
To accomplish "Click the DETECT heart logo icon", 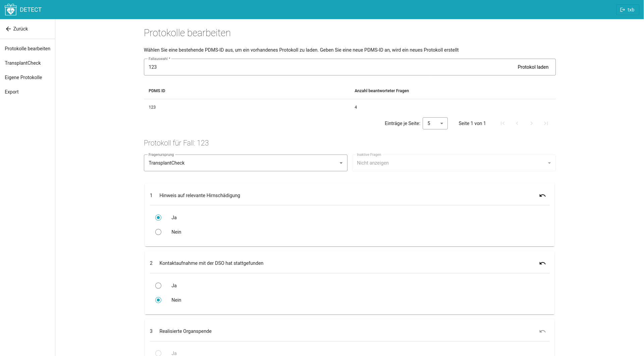I will (11, 10).
